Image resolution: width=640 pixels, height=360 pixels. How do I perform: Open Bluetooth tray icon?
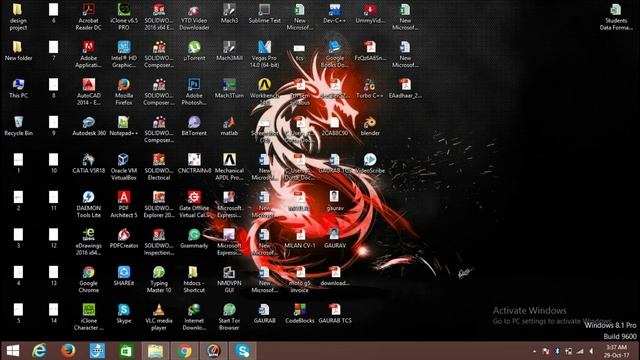[557, 351]
